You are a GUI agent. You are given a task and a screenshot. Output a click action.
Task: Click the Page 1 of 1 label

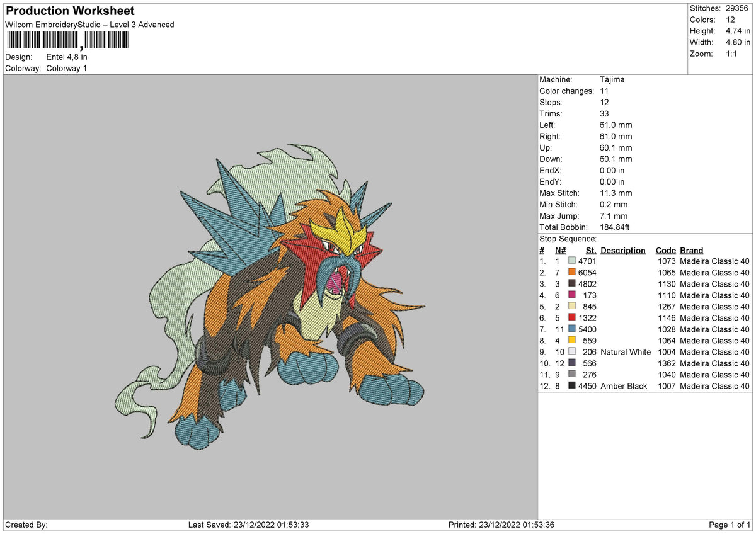730,525
